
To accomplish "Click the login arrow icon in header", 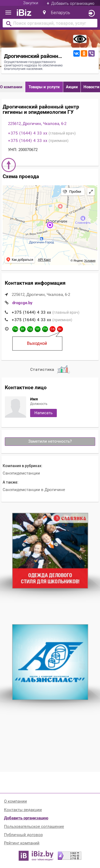I will pos(91,13).
